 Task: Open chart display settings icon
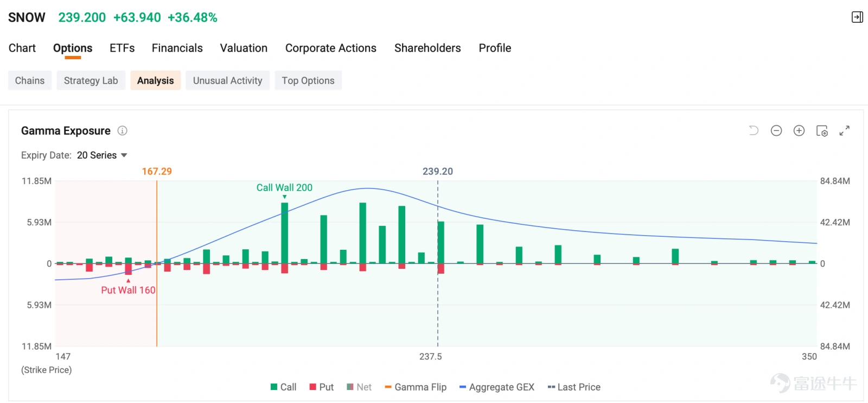(x=822, y=131)
